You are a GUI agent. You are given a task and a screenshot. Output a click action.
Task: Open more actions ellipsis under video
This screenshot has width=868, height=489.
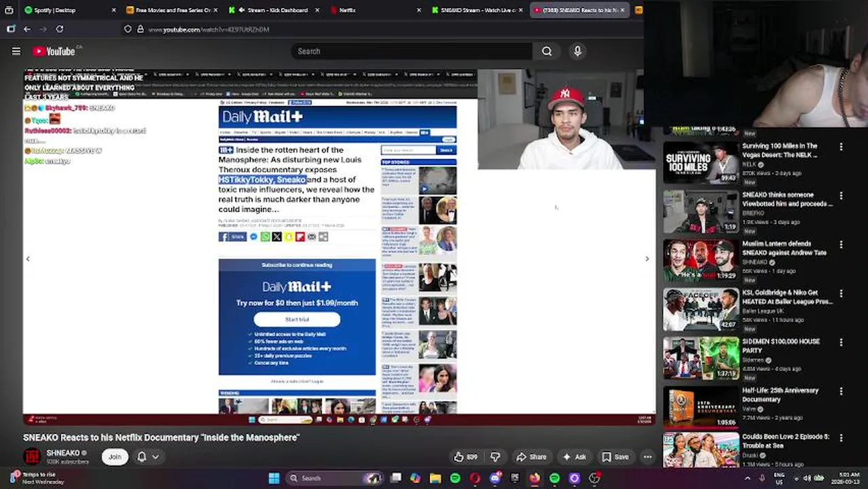coord(647,457)
